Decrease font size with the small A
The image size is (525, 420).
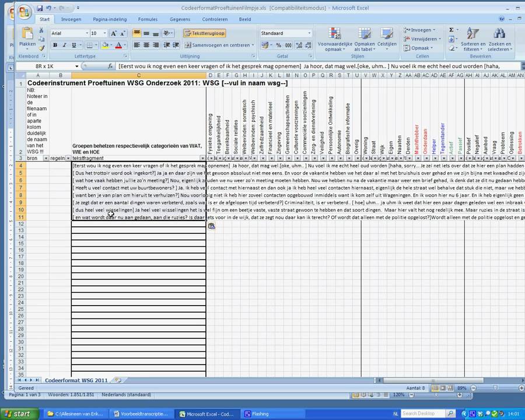click(x=123, y=33)
